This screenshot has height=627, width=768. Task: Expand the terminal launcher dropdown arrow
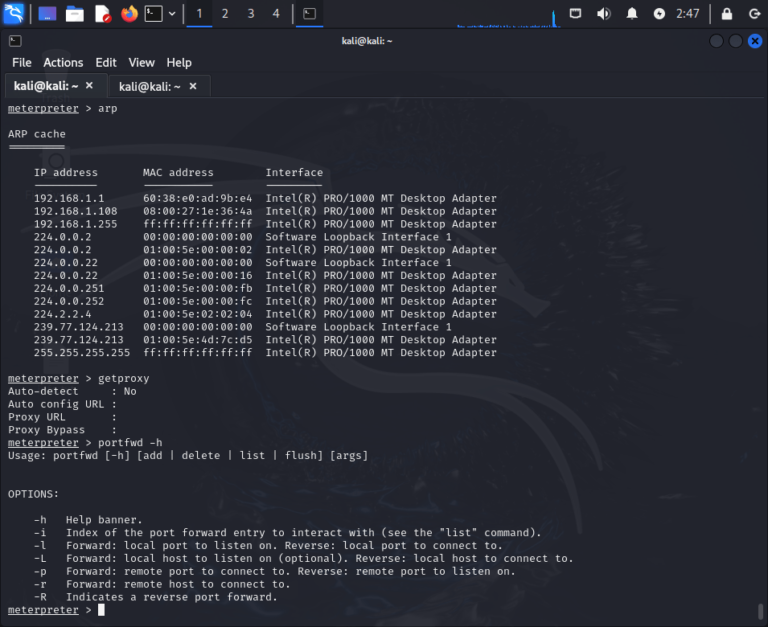[x=172, y=14]
